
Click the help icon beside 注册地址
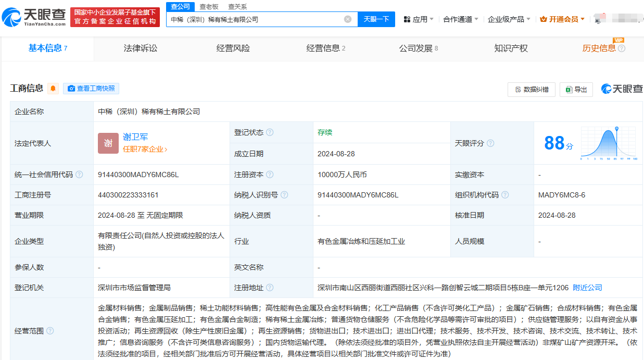(x=270, y=288)
